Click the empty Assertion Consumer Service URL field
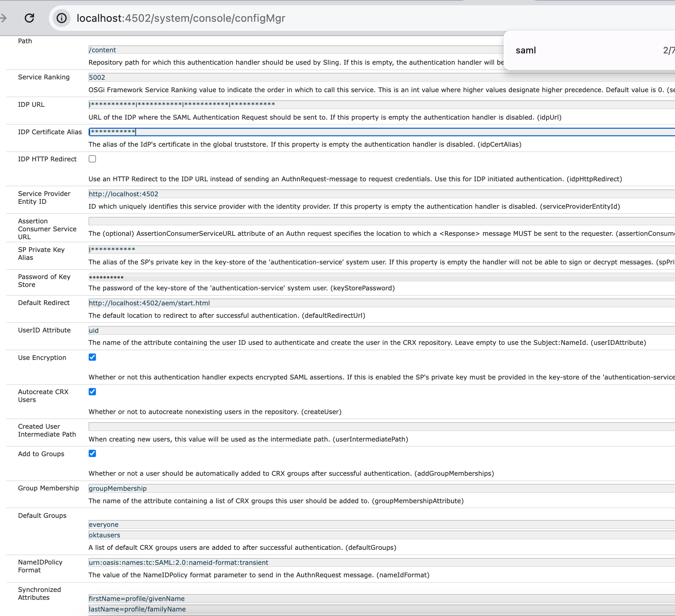 [x=381, y=221]
